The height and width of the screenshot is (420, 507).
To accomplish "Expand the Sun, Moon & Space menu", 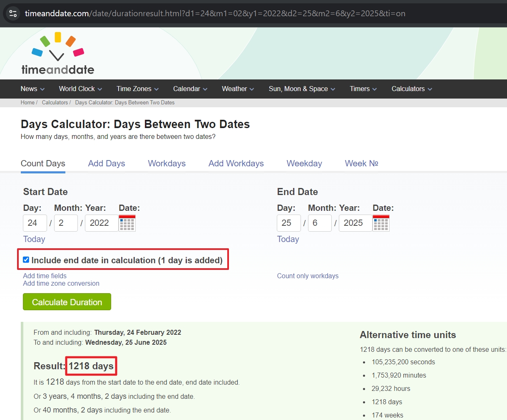I will pyautogui.click(x=302, y=89).
